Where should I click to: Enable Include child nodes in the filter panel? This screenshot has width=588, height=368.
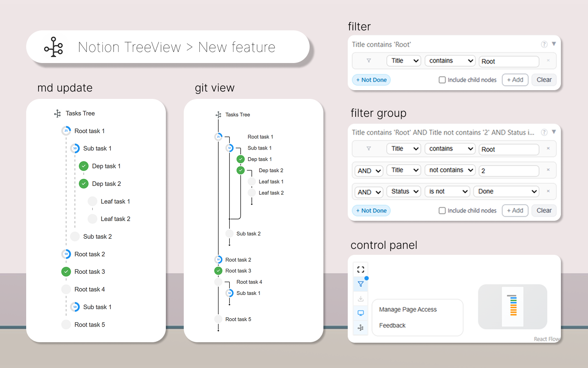(x=442, y=80)
